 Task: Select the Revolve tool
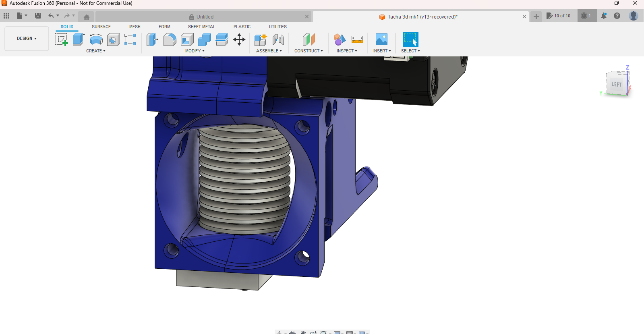(96, 39)
